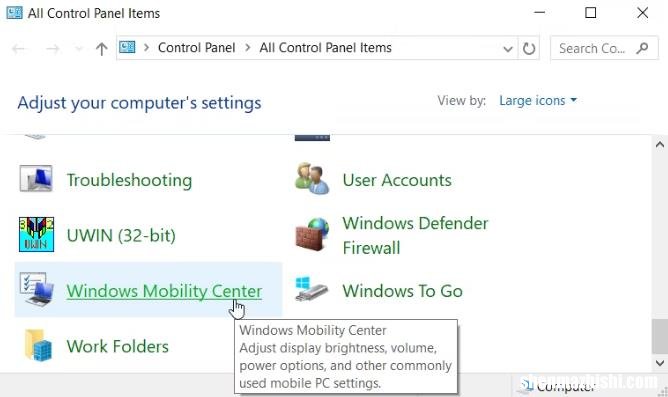Open the UWIN (32-bit) link

coord(121,235)
